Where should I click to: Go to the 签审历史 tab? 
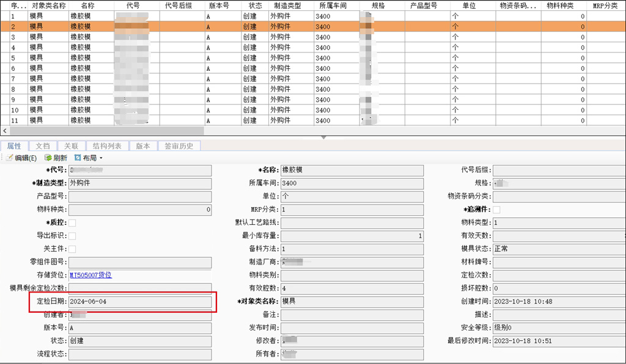[x=179, y=146]
